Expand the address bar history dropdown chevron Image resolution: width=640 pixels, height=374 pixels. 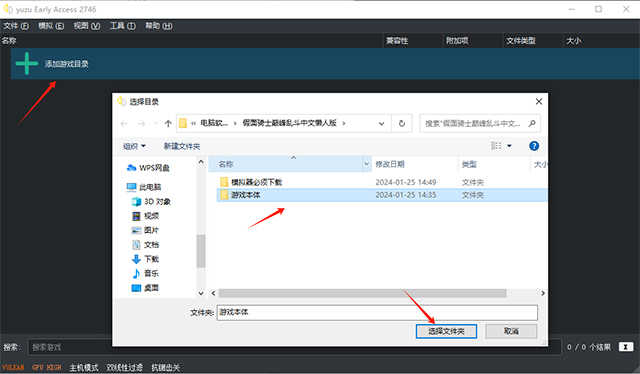pyautogui.click(x=381, y=123)
